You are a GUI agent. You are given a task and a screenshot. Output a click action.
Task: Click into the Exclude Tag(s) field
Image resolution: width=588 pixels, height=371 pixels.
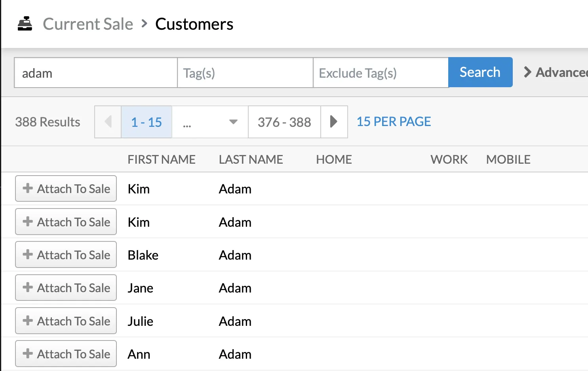click(x=381, y=73)
